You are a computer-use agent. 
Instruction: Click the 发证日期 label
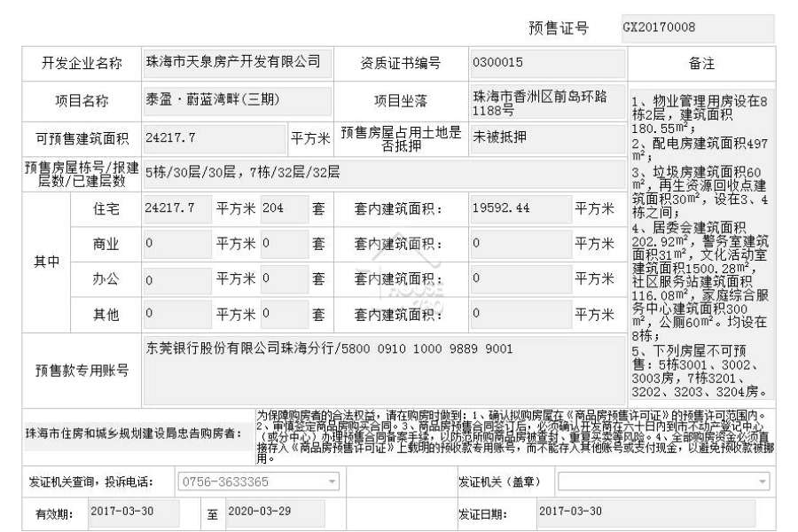[482, 514]
